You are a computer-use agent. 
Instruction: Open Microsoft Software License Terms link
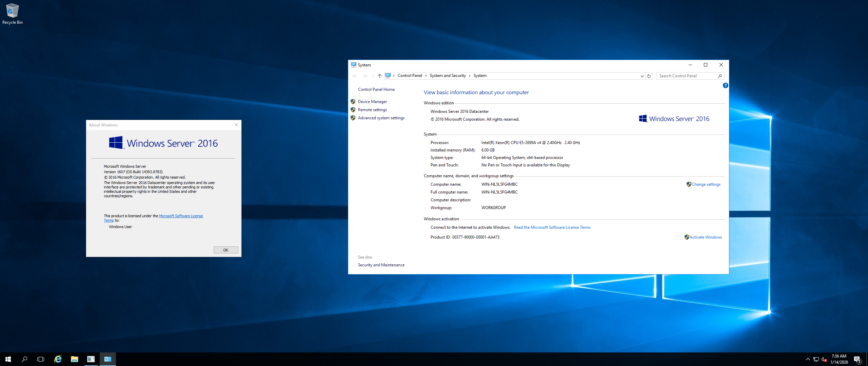181,216
